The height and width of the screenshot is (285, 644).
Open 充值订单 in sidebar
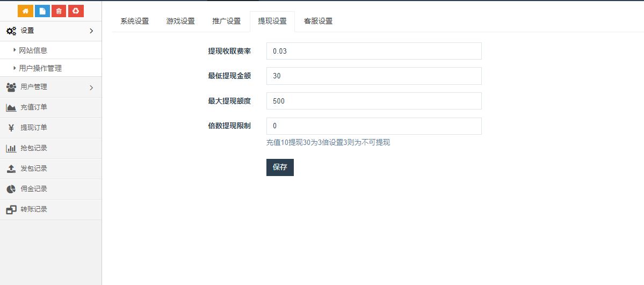(x=51, y=107)
